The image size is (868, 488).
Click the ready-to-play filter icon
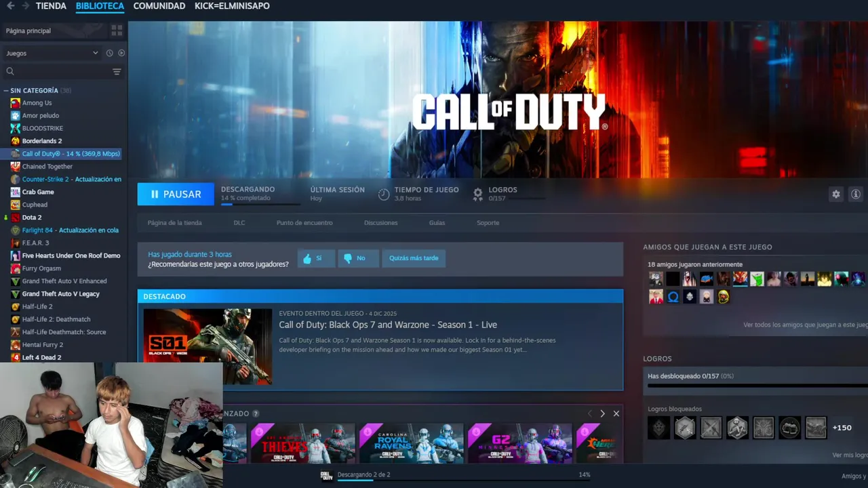(x=121, y=53)
